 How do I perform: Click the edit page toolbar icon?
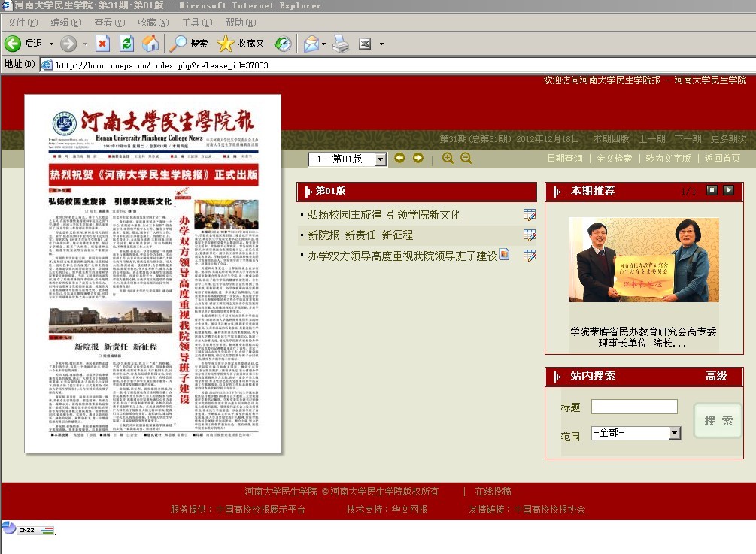[365, 44]
